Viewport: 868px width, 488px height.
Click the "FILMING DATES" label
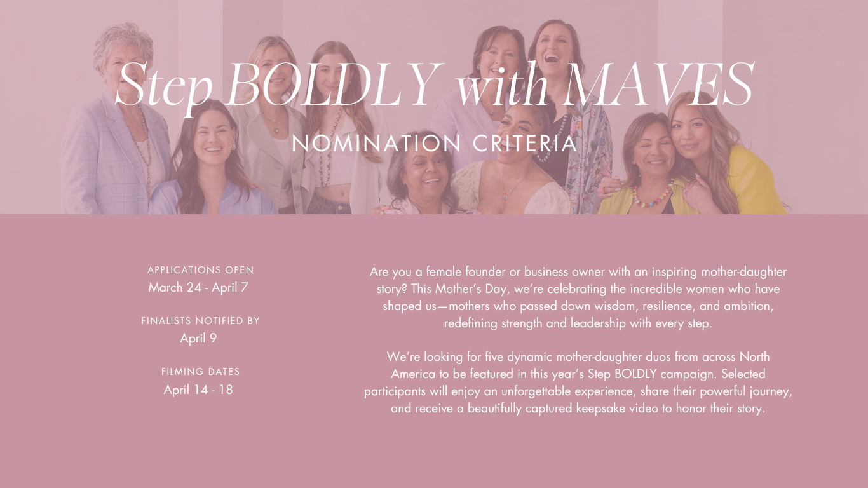click(x=200, y=372)
